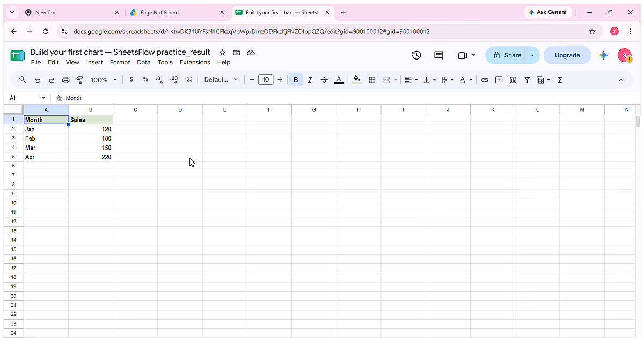Format as percent
The height and width of the screenshot is (338, 644).
point(145,79)
